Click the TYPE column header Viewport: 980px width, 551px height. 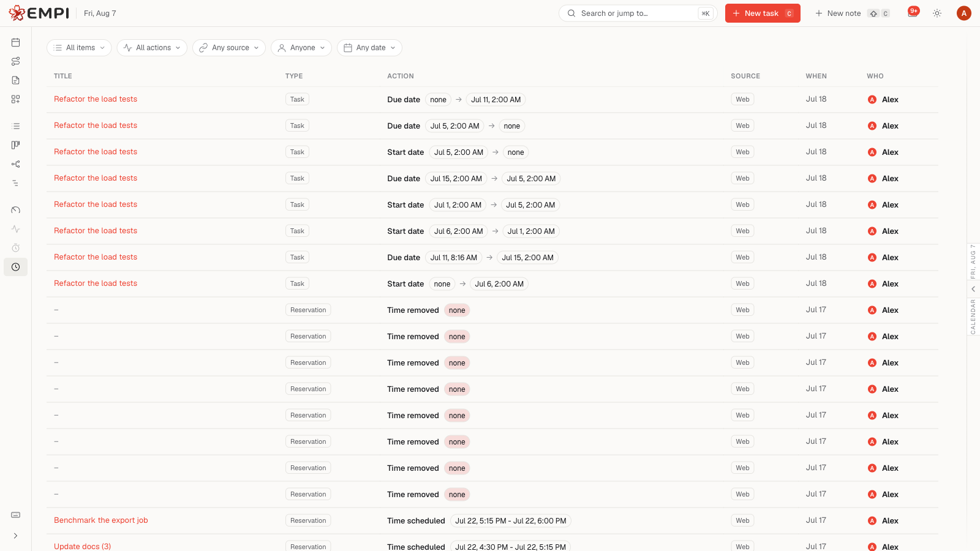(x=294, y=76)
